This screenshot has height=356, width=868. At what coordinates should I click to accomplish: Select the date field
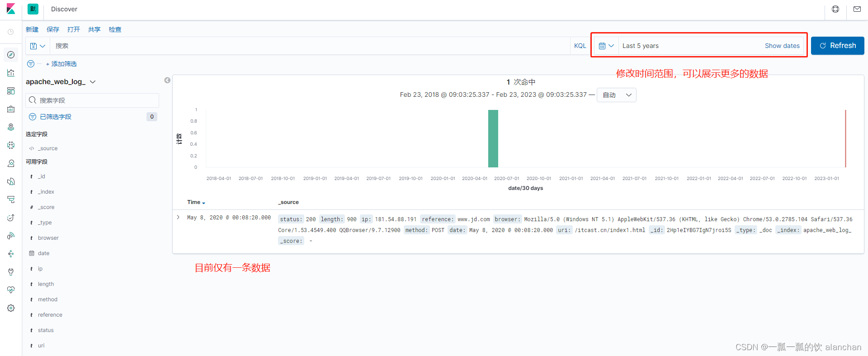click(44, 253)
